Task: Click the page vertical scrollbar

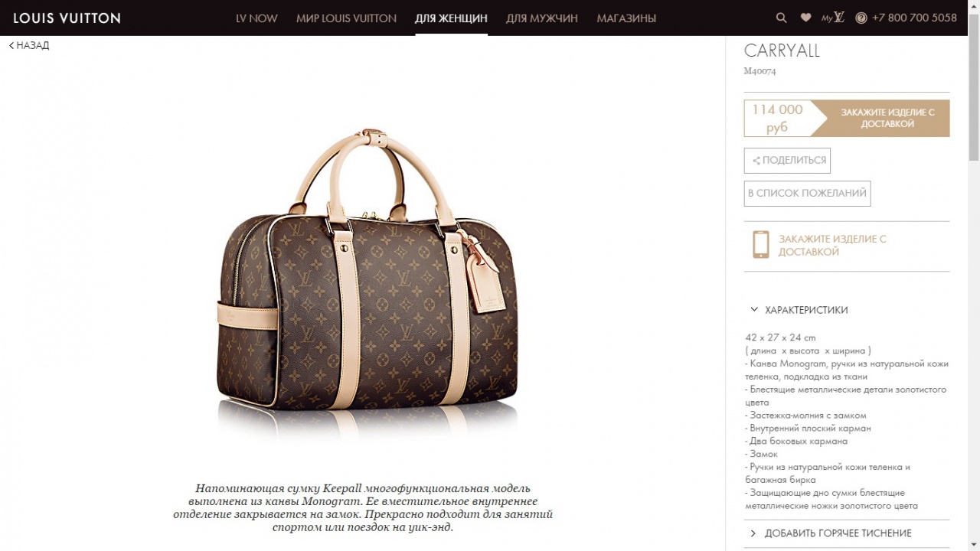Action: point(974,275)
